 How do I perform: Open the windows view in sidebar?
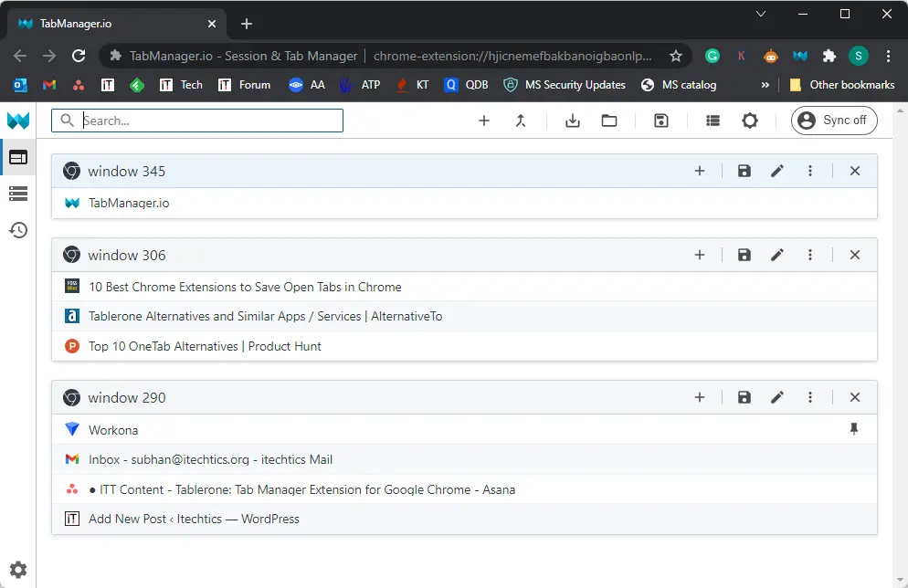(18, 157)
